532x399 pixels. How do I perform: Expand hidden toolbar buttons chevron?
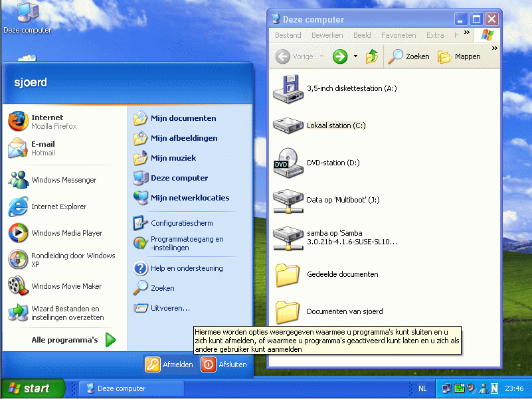[495, 48]
